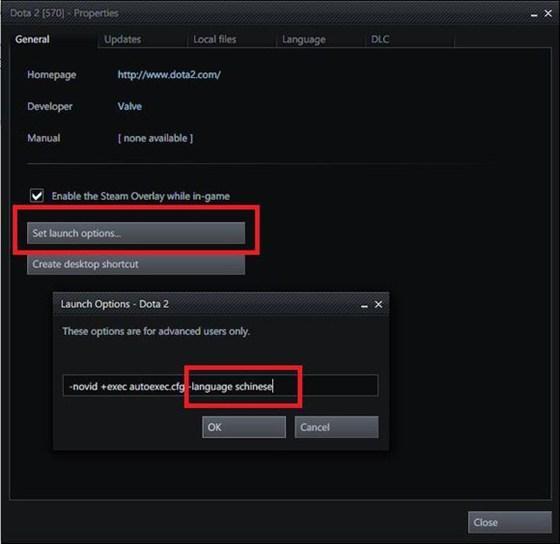
Task: Open the Local files tab
Action: [215, 39]
